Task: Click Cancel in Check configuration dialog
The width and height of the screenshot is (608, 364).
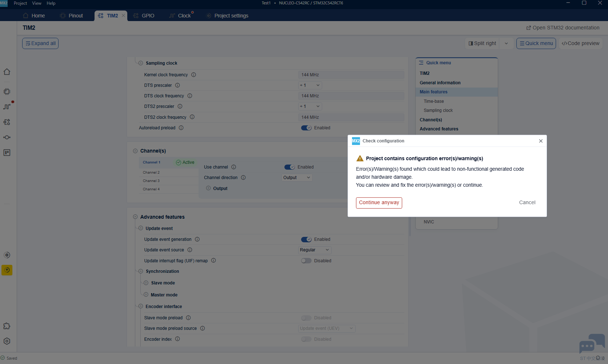Action: [x=527, y=203]
